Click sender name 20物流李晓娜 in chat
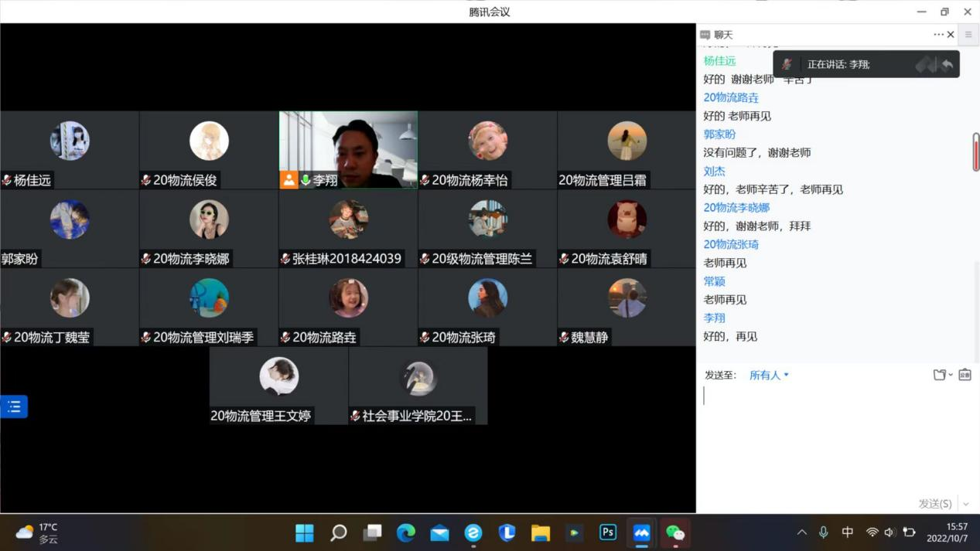 (x=736, y=207)
